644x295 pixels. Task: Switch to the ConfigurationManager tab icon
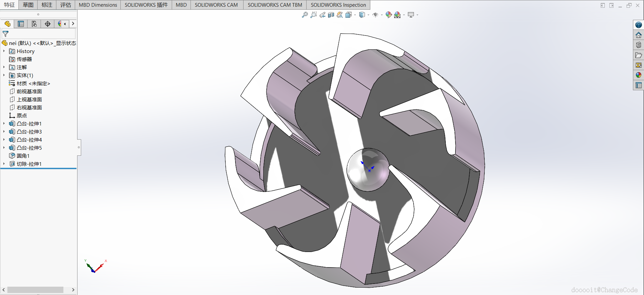click(34, 24)
